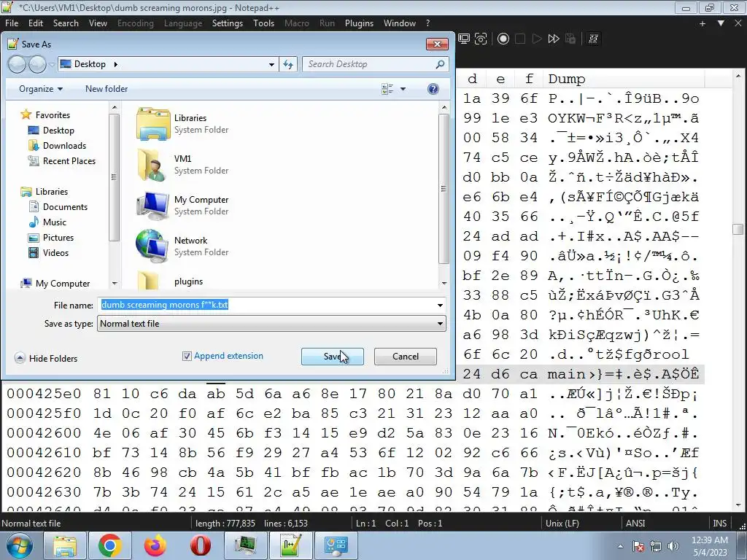Click the search magnifier in Search Desktop

(440, 64)
